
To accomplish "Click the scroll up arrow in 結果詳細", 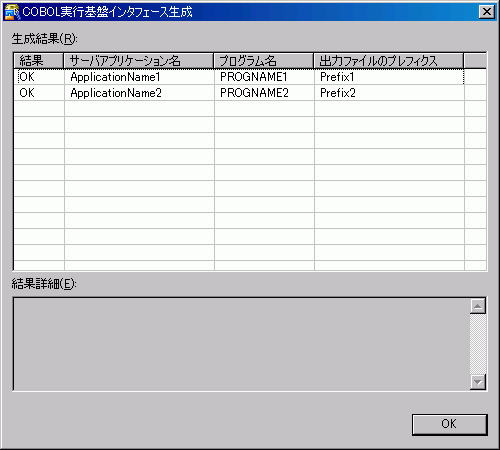I will pos(478,306).
